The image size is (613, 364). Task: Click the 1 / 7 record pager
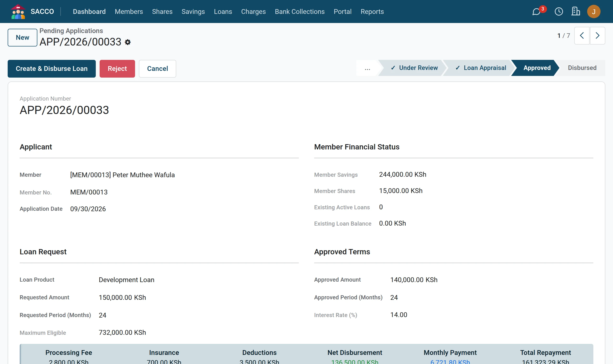(x=564, y=36)
